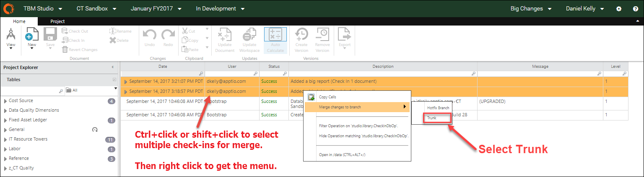This screenshot has width=644, height=177.
Task: Toggle the Auto Calculate button
Action: (275, 41)
